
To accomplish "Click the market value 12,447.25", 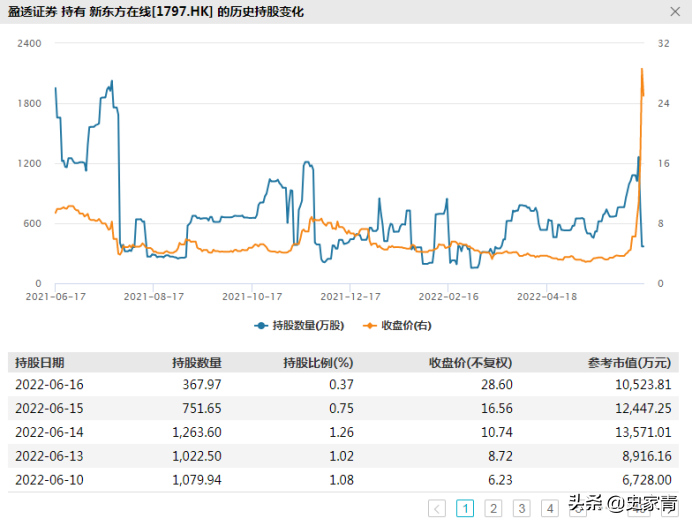I will click(644, 409).
